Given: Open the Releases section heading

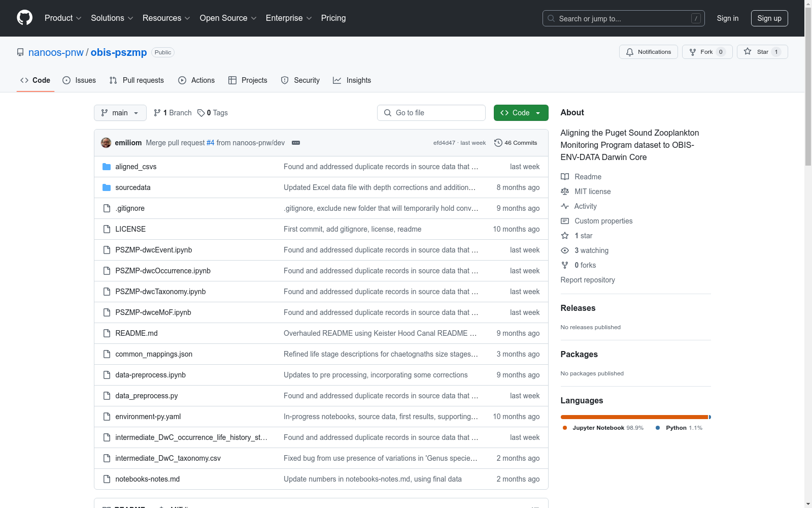Looking at the screenshot, I should click(x=578, y=308).
